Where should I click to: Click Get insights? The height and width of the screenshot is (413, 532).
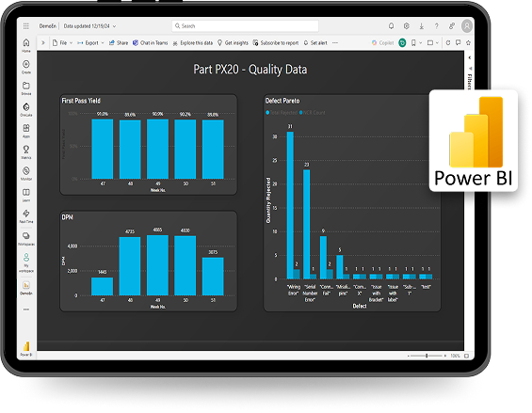pos(233,42)
